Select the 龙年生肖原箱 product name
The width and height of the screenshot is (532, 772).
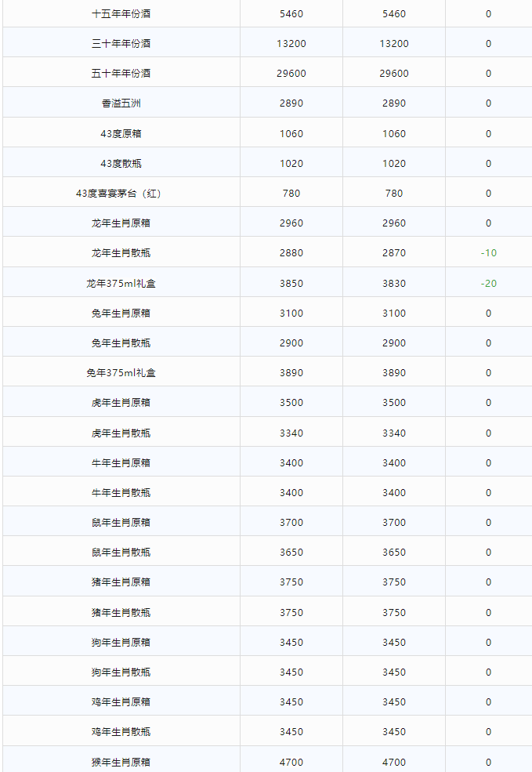click(x=121, y=223)
